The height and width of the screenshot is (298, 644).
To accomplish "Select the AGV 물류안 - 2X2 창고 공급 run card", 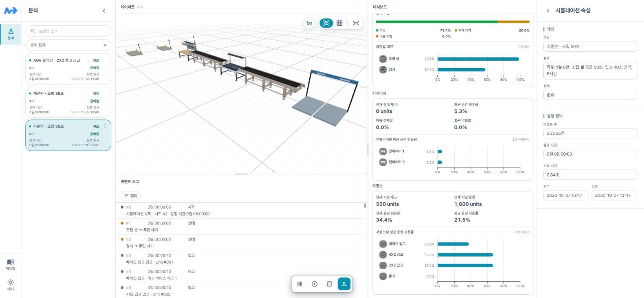I will (68, 69).
